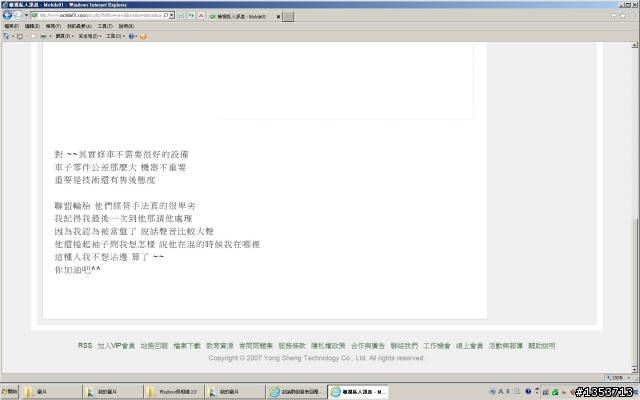The height and width of the screenshot is (400, 640).
Task: Refresh the page with the green arrows icon
Action: tap(191, 16)
